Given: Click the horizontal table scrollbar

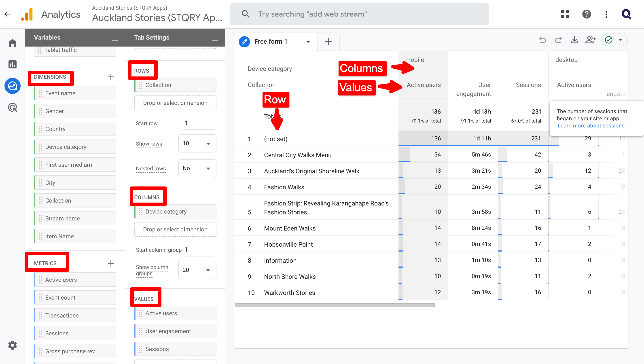Looking at the screenshot, I should point(335,305).
